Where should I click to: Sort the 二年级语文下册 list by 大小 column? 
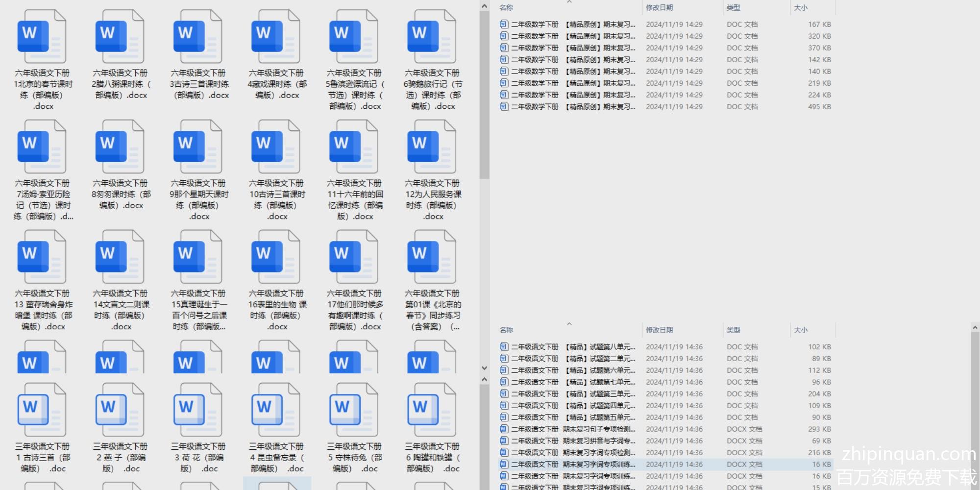[x=801, y=330]
